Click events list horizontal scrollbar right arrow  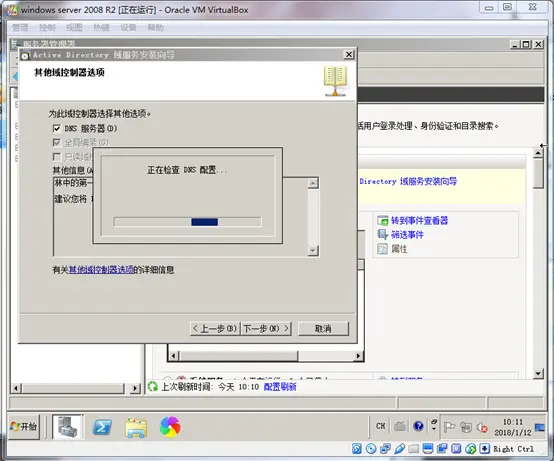pos(359,356)
